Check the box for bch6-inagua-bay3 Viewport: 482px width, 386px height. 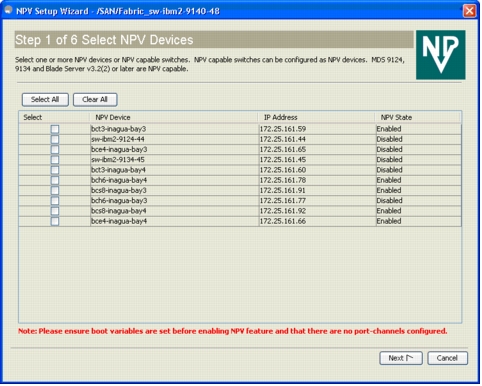55,201
